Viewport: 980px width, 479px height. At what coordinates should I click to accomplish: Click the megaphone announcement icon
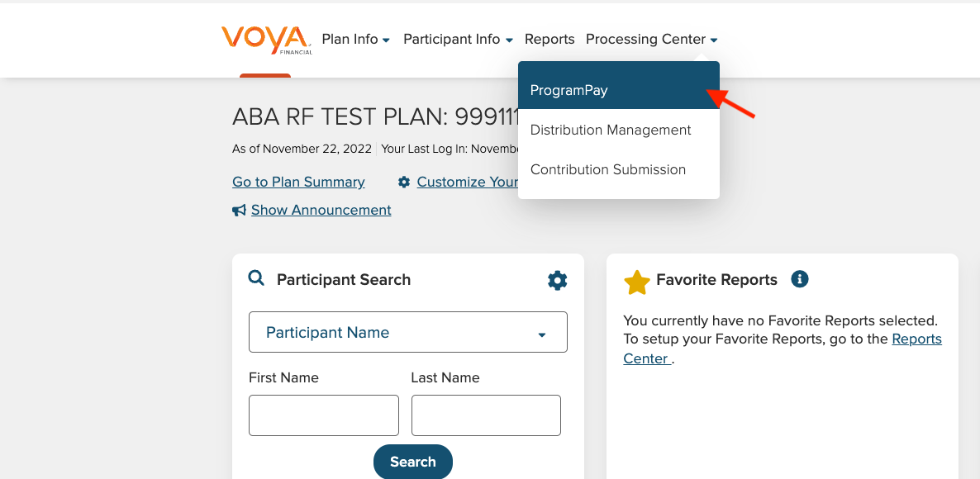tap(239, 211)
